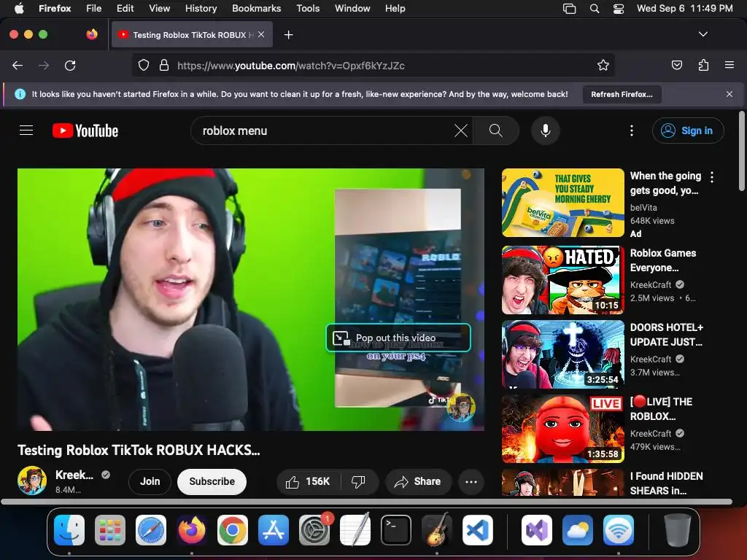Open Spotlight search in menu bar
Screen dimensions: 747x560
pyautogui.click(x=595, y=9)
